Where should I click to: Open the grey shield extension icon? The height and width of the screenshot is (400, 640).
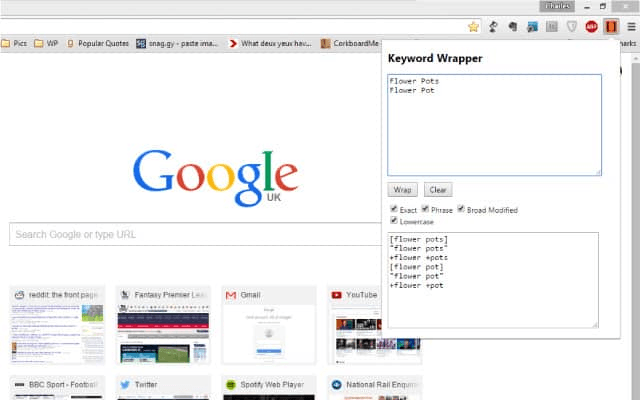[x=571, y=27]
